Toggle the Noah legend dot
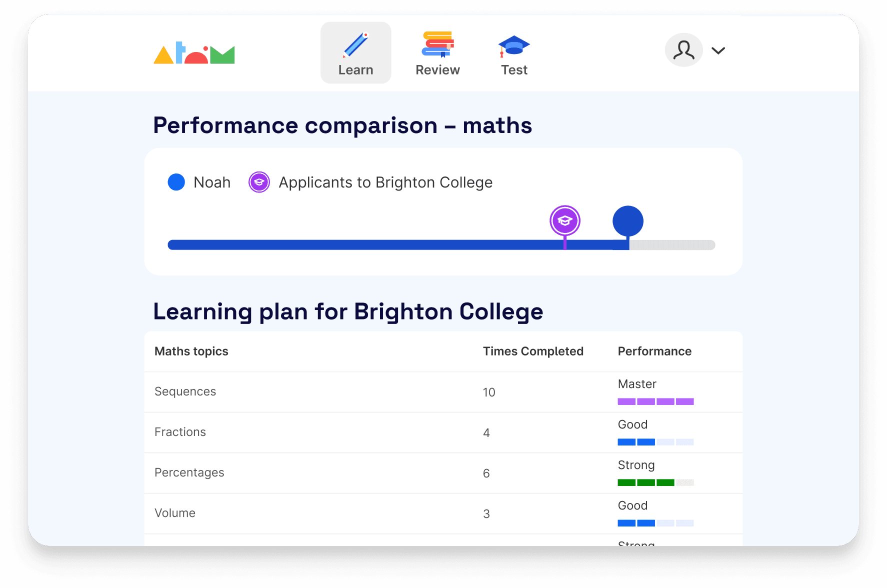The width and height of the screenshot is (887, 588). click(x=176, y=182)
